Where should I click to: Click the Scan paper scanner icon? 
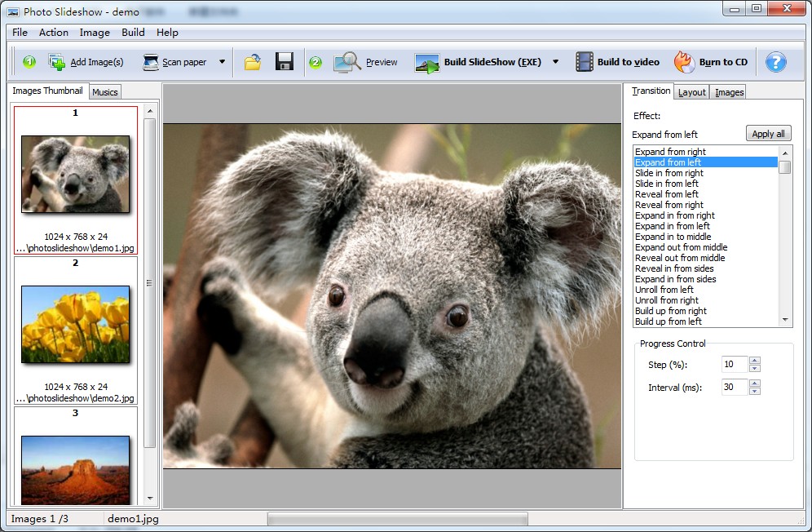150,62
